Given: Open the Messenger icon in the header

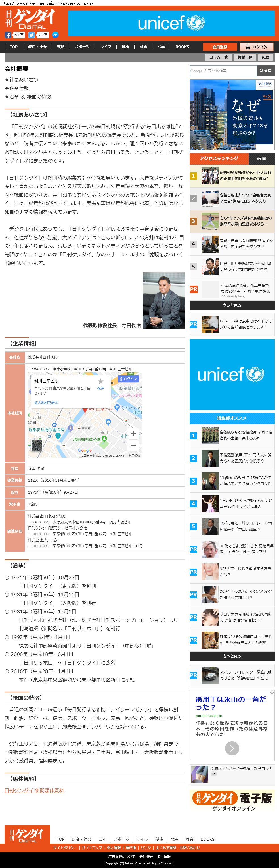Looking at the screenshot, I should click(x=55, y=35).
